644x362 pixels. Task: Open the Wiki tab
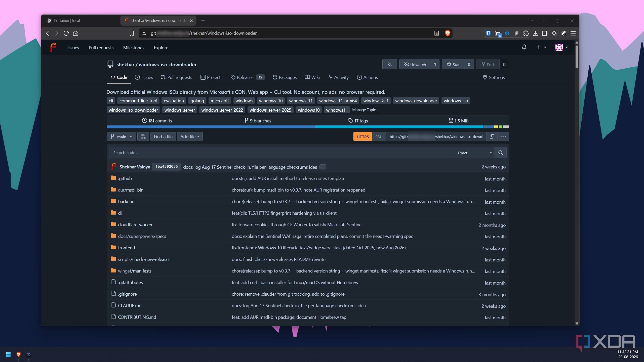312,77
